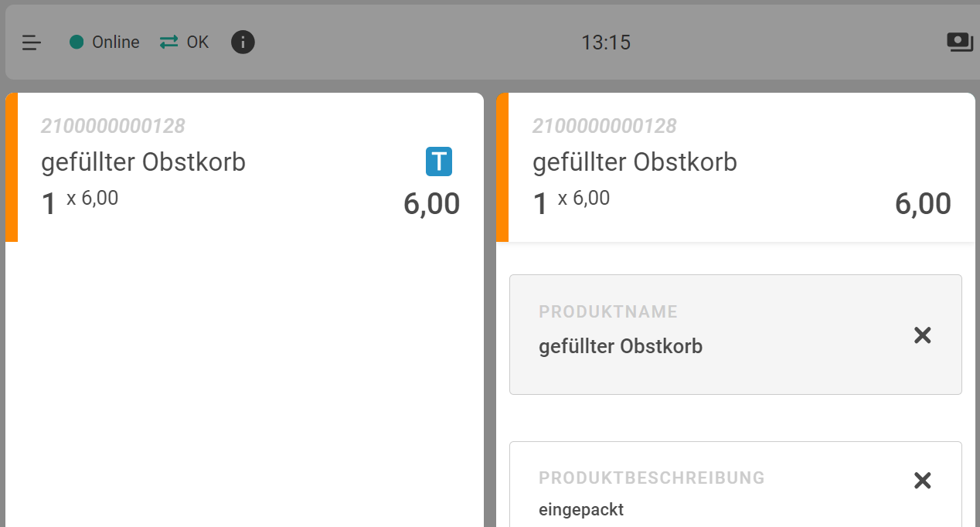Click the Produktname input field
The height and width of the screenshot is (527, 980).
click(x=696, y=346)
